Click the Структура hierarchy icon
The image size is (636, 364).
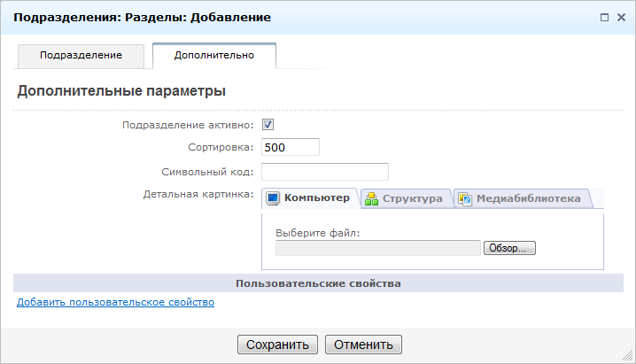tap(372, 198)
